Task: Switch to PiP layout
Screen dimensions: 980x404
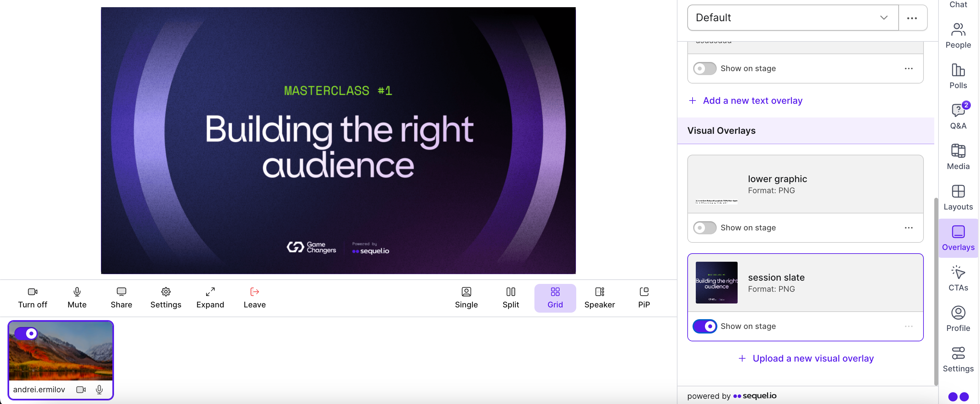Action: click(x=644, y=298)
